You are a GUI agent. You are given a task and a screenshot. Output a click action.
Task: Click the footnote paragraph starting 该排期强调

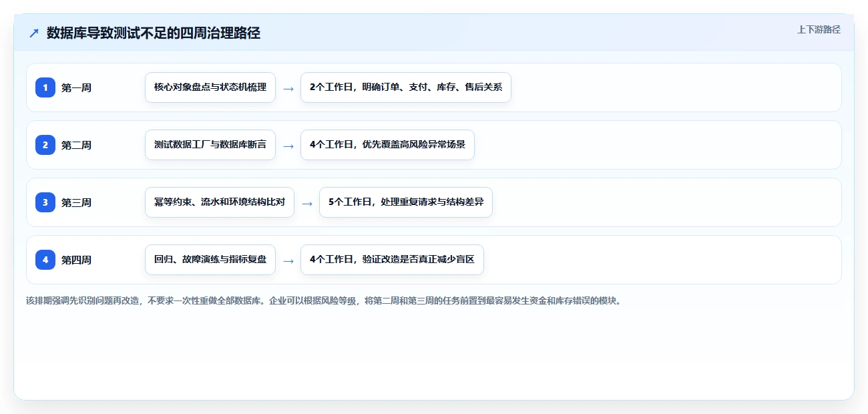click(x=324, y=300)
